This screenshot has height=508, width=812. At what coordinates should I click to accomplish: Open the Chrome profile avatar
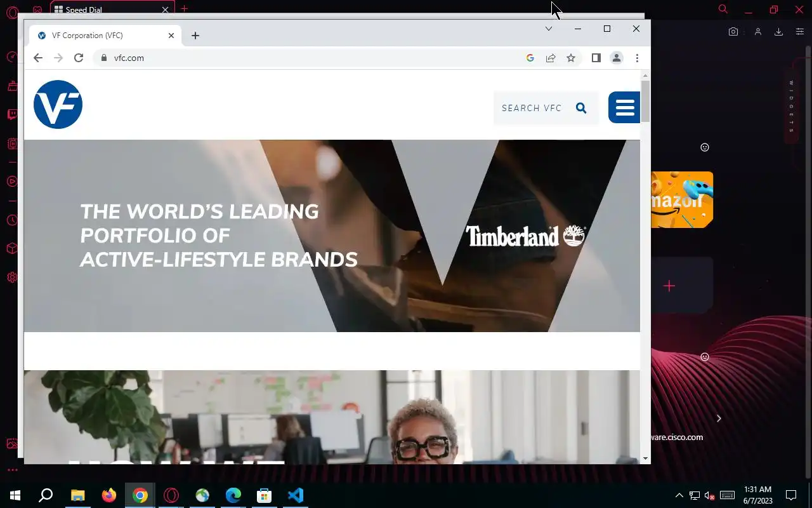[x=617, y=58]
